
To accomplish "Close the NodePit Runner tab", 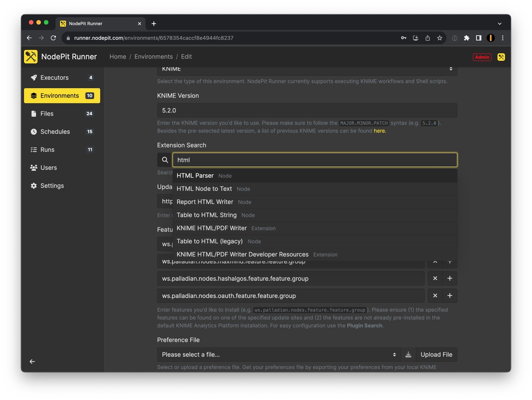I will pyautogui.click(x=140, y=24).
